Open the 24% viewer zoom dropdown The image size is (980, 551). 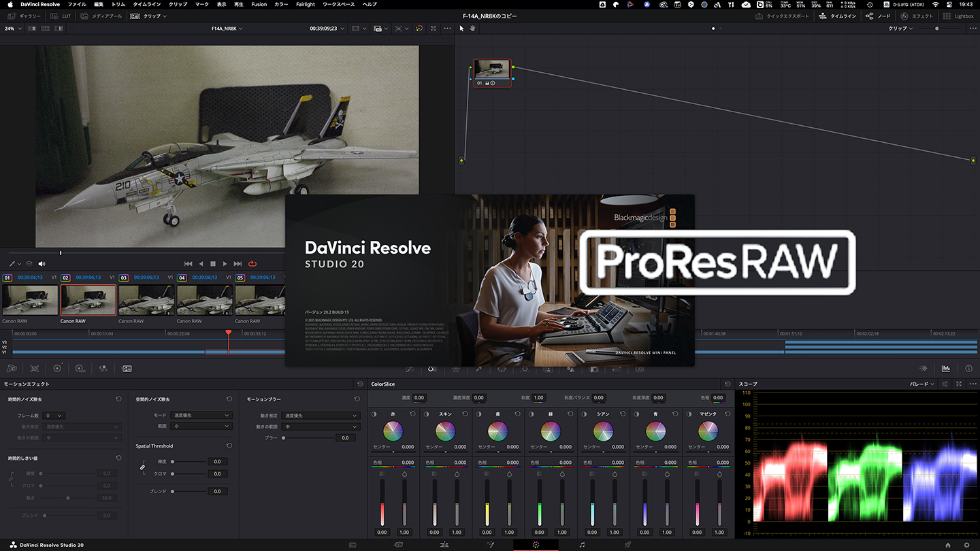(12, 29)
